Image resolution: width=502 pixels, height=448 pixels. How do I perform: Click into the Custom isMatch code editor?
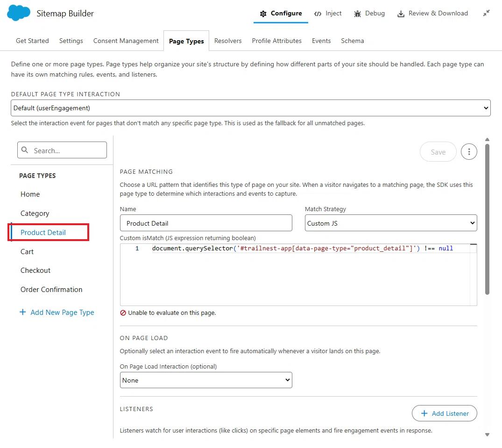[x=298, y=275]
